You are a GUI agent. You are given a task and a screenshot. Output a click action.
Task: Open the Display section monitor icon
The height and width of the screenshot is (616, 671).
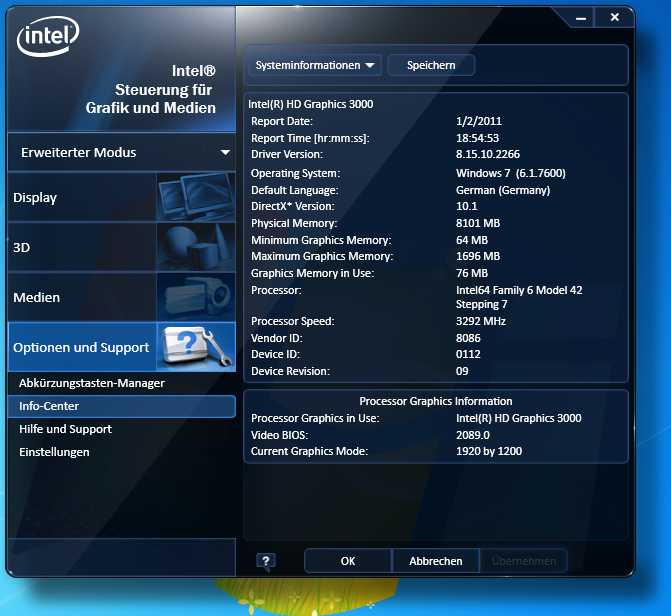195,197
